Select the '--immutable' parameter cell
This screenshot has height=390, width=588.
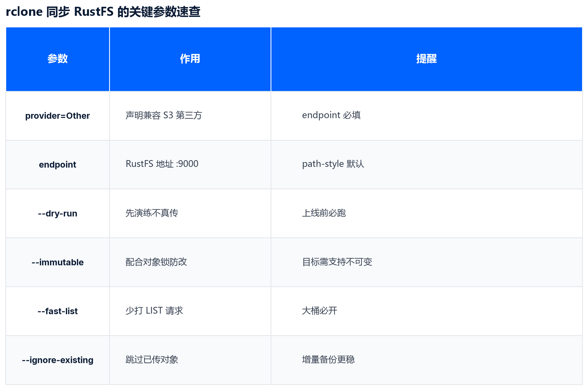point(58,263)
